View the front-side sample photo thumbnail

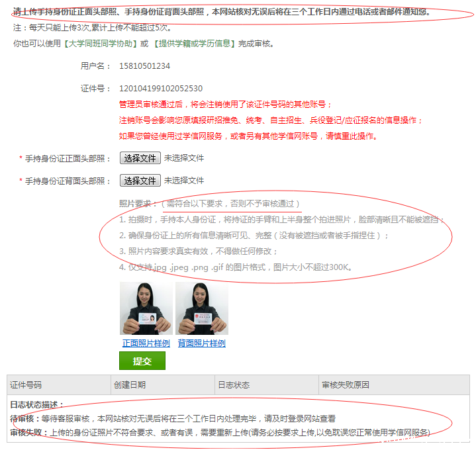146,308
